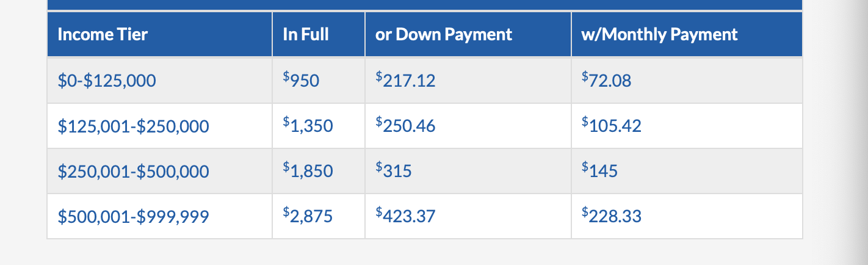
Task: Select the $125,001-$250,000 income tier cell
Action: tap(133, 126)
